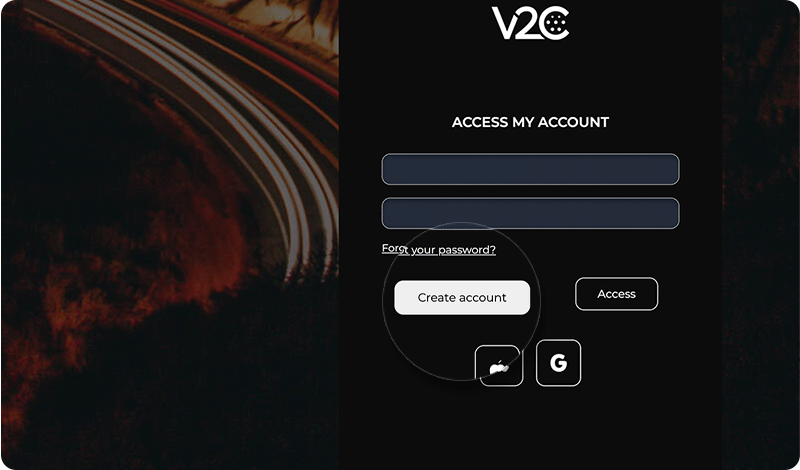This screenshot has width=800, height=470.
Task: Click the numeral 2 in the V2C logo
Action: (x=529, y=23)
